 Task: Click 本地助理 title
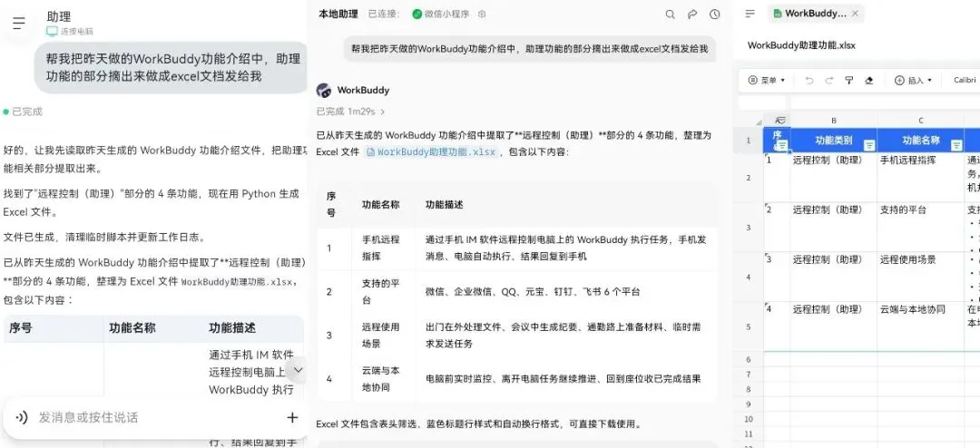click(x=338, y=14)
